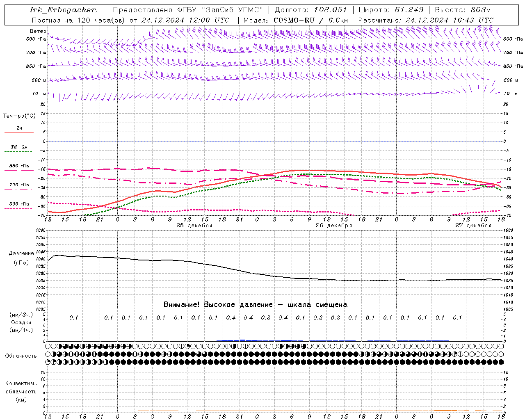Select the 'Широта: 61.249' latitude text
The width and height of the screenshot is (525, 420).
(391, 10)
